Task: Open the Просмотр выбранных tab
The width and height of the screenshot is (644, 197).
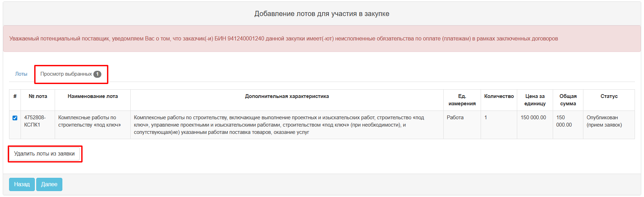Action: (66, 74)
